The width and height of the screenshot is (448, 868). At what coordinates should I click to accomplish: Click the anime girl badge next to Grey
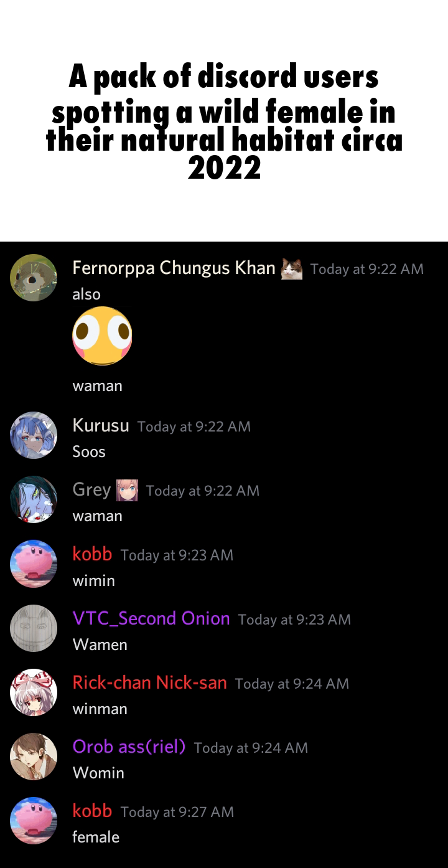coord(128,491)
